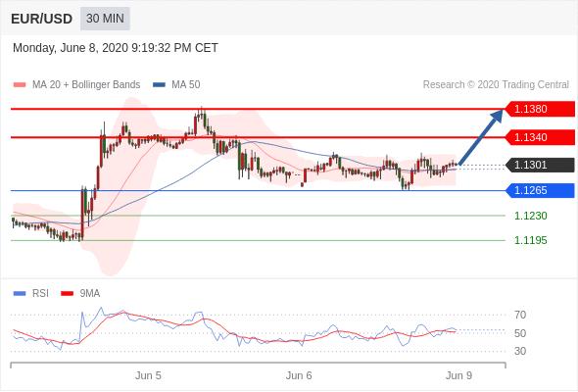Click the Jun 9 date axis label
Image resolution: width=578 pixels, height=392 pixels.
[458, 375]
